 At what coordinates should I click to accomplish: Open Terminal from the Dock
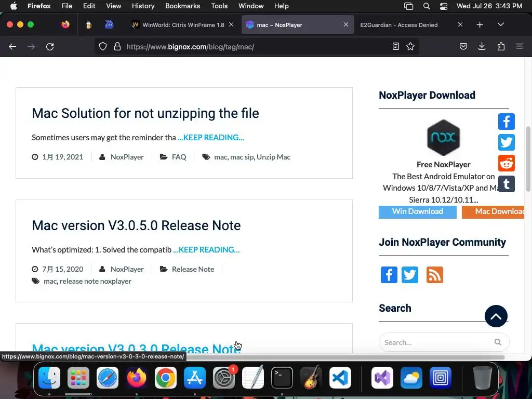pyautogui.click(x=282, y=378)
